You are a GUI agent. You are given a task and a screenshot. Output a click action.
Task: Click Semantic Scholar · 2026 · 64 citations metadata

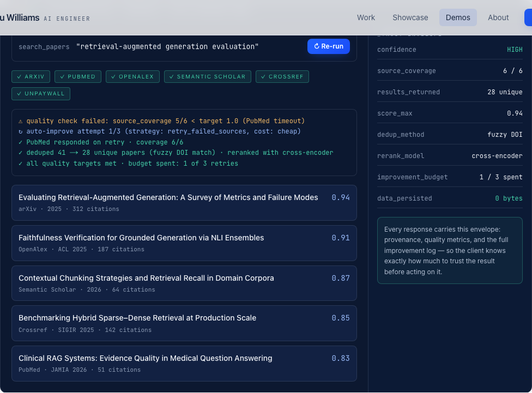[87, 290]
